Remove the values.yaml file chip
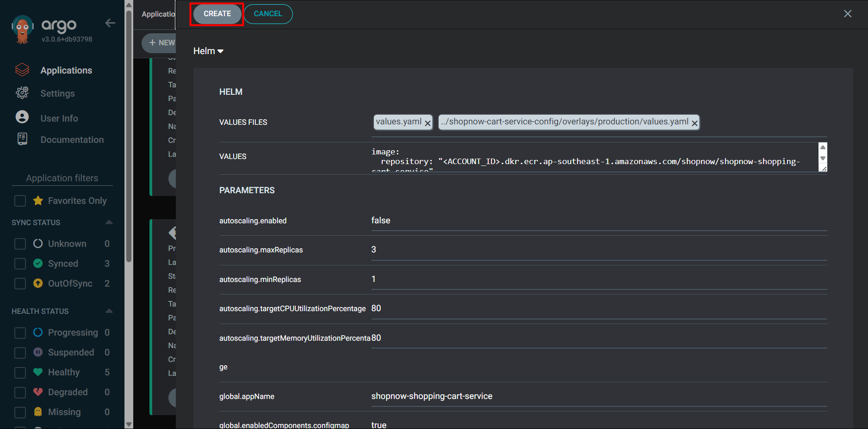Image resolution: width=868 pixels, height=429 pixels. [428, 123]
